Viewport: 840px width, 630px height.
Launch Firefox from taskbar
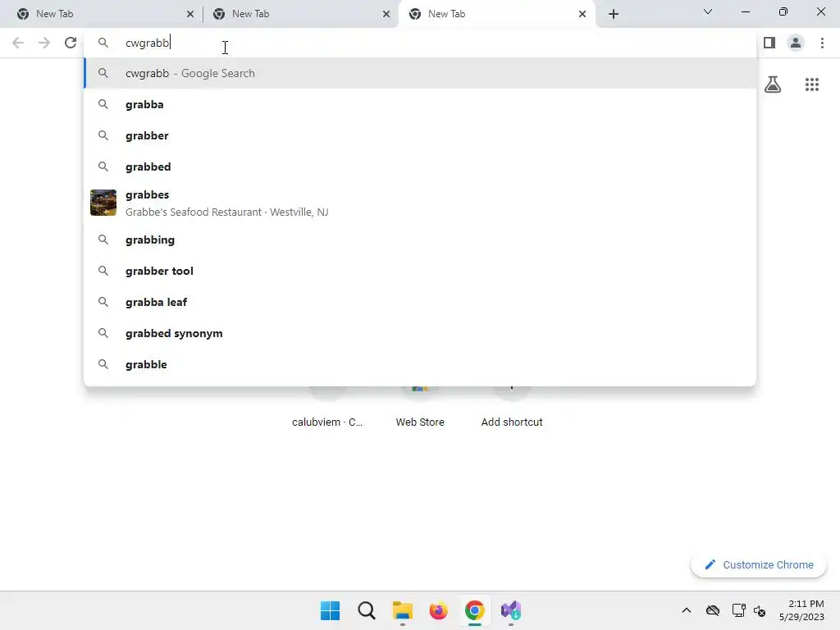tap(439, 610)
